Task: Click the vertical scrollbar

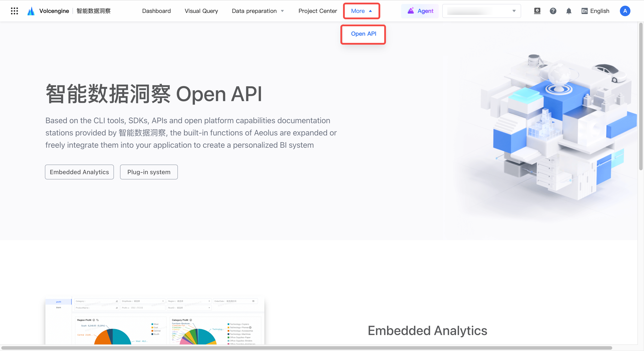Action: (640, 97)
